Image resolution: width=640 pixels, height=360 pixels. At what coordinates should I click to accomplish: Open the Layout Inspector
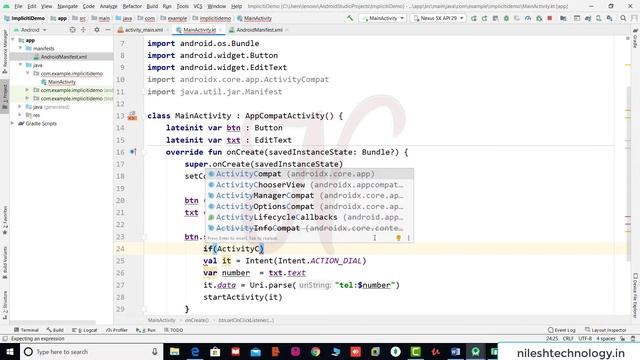pos(605,330)
